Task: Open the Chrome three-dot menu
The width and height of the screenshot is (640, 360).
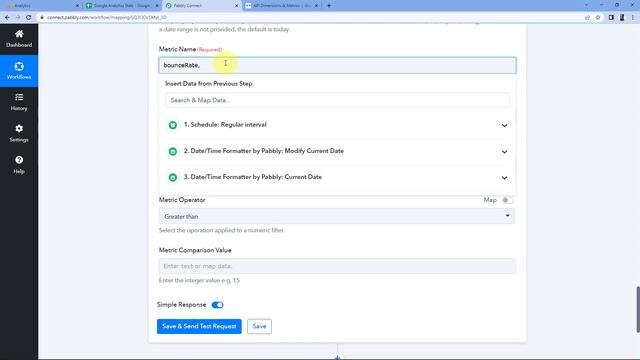Action: tap(633, 18)
